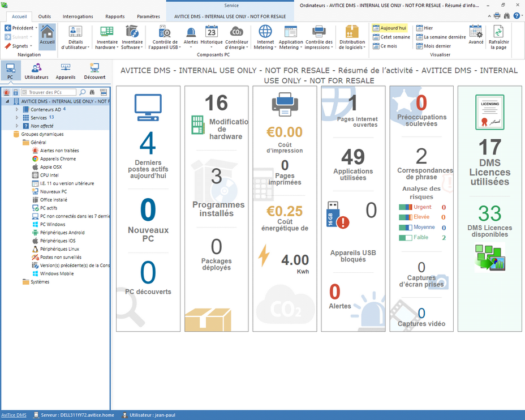Click the Derniers postes actifs aujourd'hui count

(x=148, y=143)
